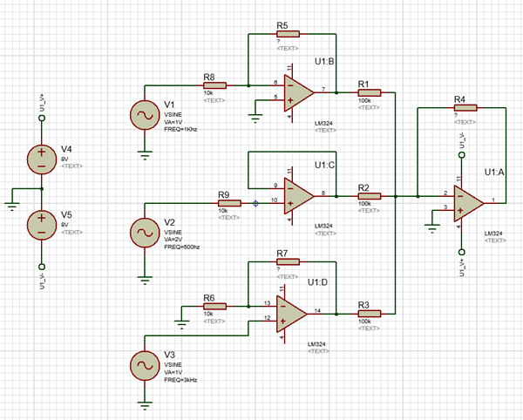The image size is (523, 420).
Task: Click the ground symbol left of V4 and V5
Action: pyautogui.click(x=12, y=204)
